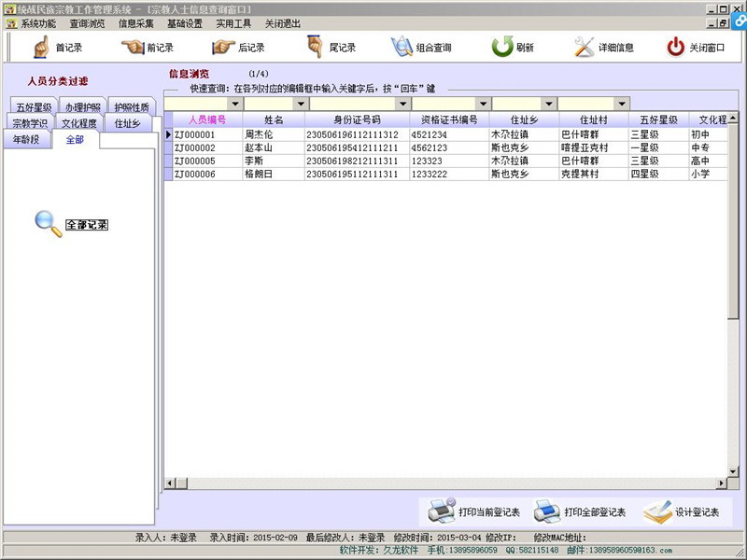Open the 系统功能 menu
Image resolution: width=747 pixels, height=560 pixels.
[37, 23]
